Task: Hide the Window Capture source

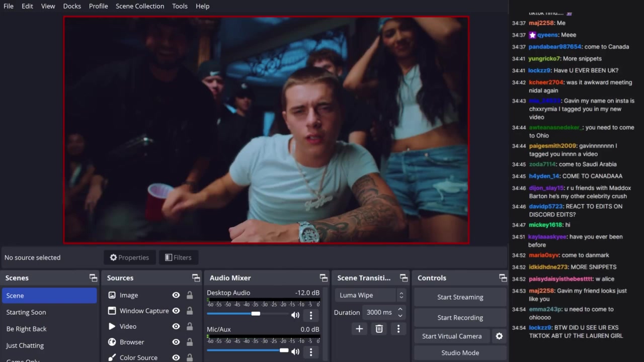Action: [x=176, y=311]
